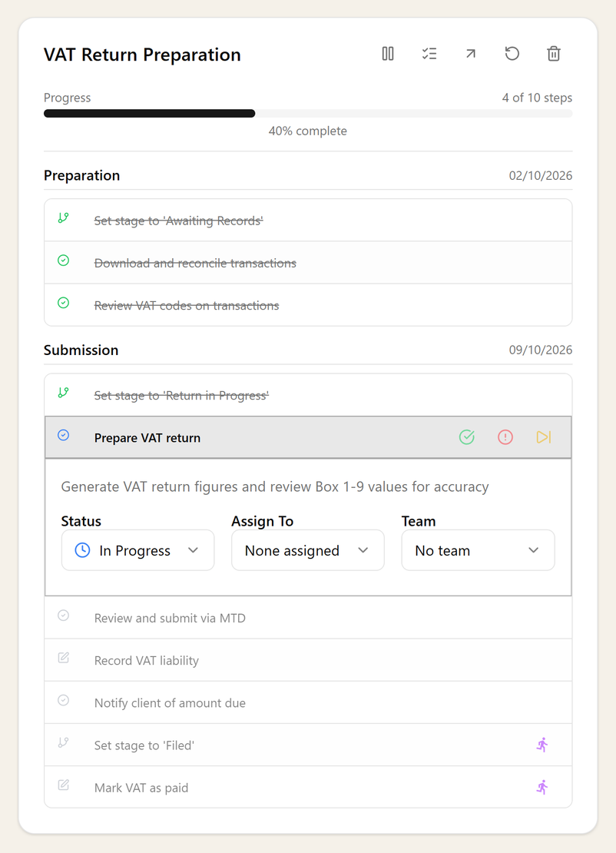
Task: Click edit icon beside Mark VAT as paid
Action: pyautogui.click(x=64, y=785)
